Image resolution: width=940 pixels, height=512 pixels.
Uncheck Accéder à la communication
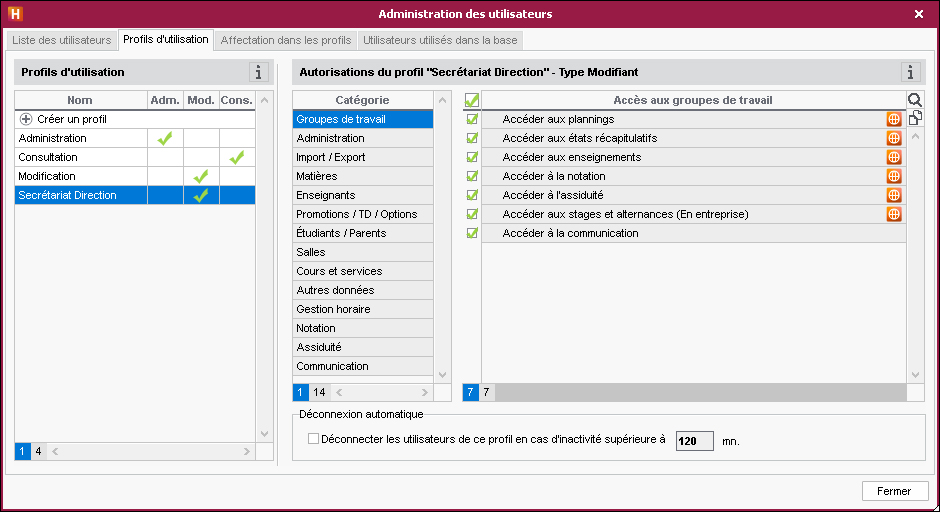click(x=472, y=233)
